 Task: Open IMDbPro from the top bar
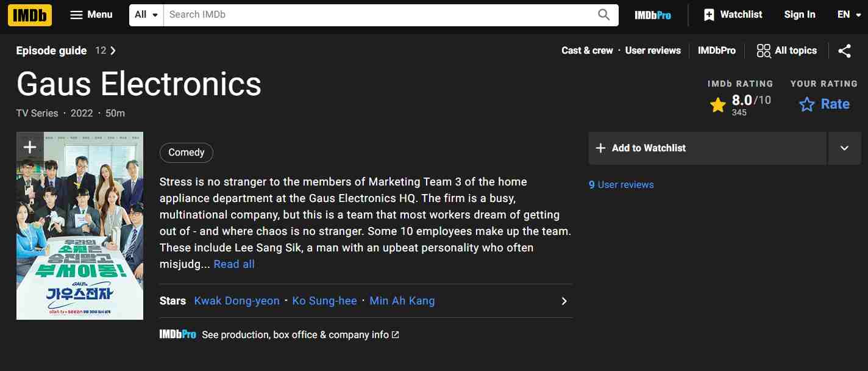(653, 15)
